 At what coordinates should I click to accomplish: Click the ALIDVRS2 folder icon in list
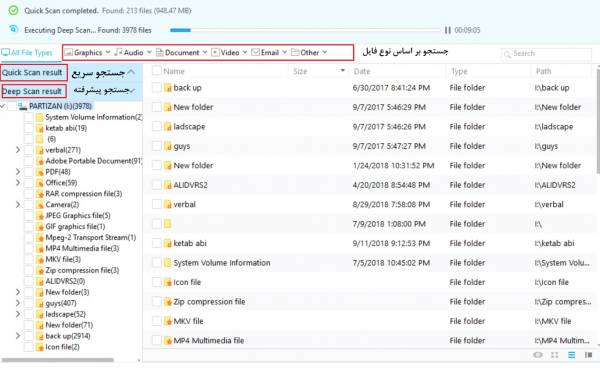[168, 185]
